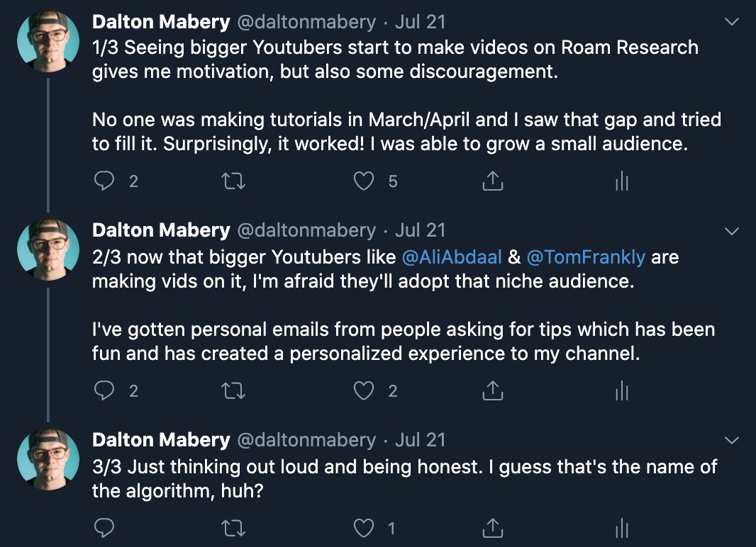The height and width of the screenshot is (547, 756).
Task: Open the @TomFrankly mention link
Action: (586, 257)
